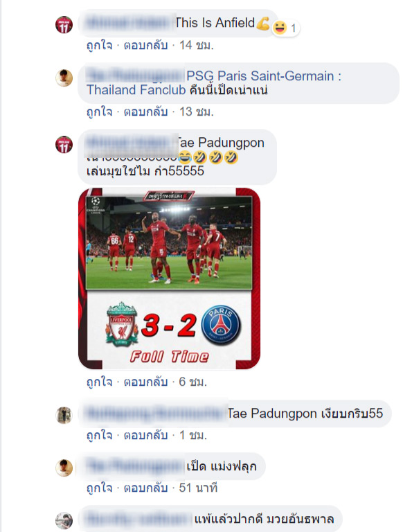Open the Liverpool 3-2 PSG full time image

(169, 278)
